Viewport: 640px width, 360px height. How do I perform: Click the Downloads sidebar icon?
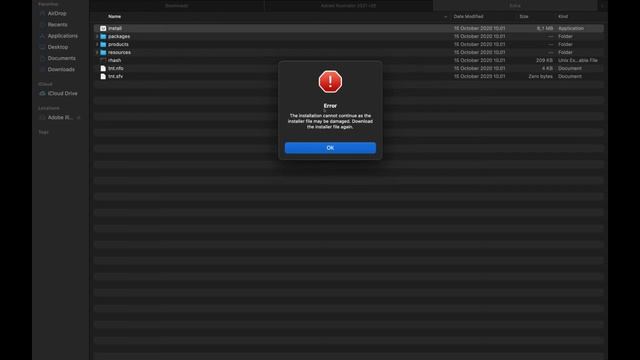point(42,69)
